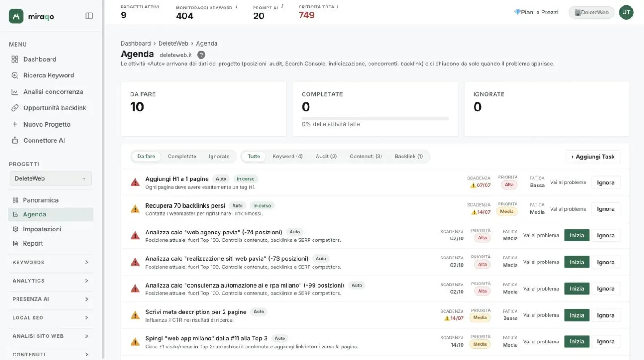Filter tasks by Contenuti (3)

pos(366,157)
